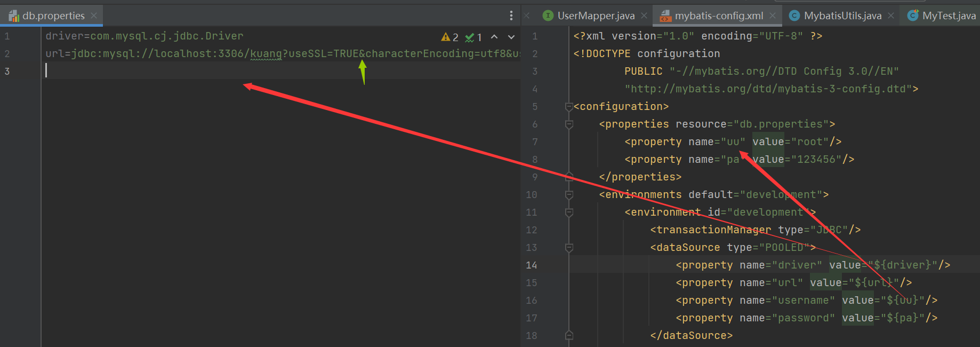Close the UserMapper.java tab
Viewport: 980px width, 347px height.
[644, 16]
